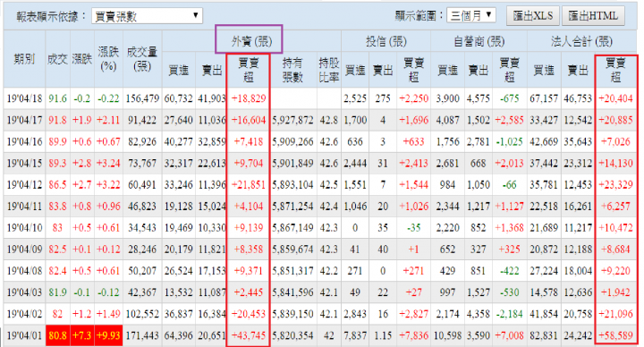Click dealer net value -2,184

coord(509,314)
